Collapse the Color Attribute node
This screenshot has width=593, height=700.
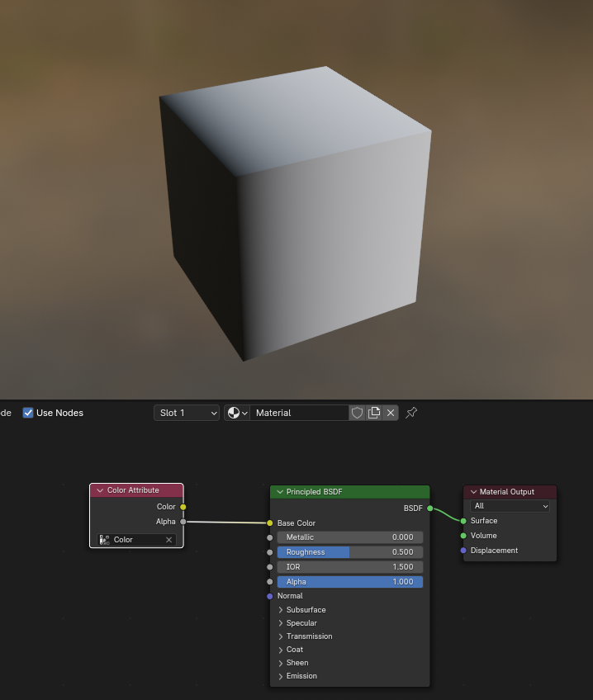coord(100,490)
